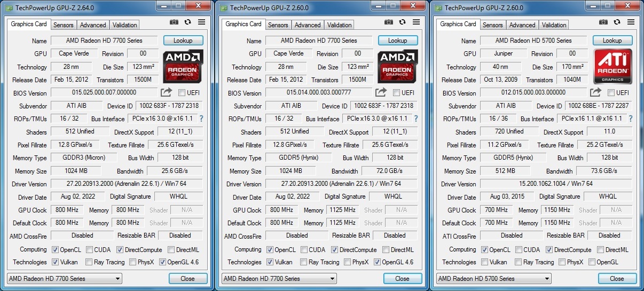Click Lookup button in HD 5700 window
The height and width of the screenshot is (291, 644).
point(612,41)
